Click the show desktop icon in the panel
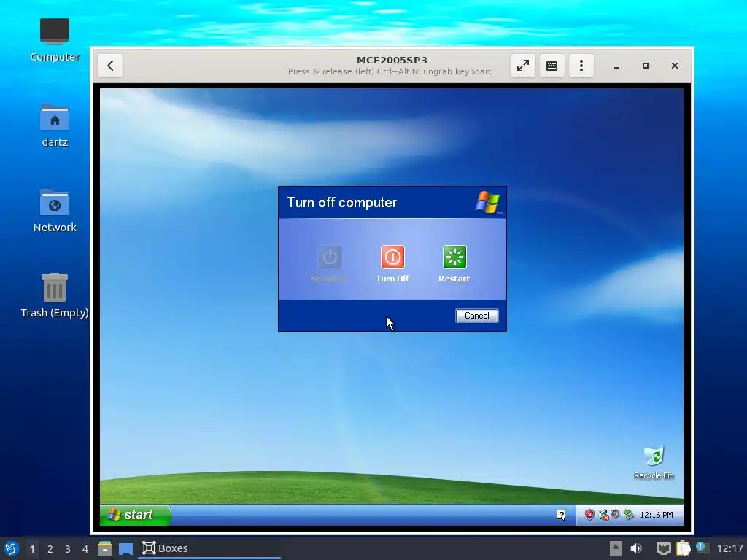 pos(125,548)
